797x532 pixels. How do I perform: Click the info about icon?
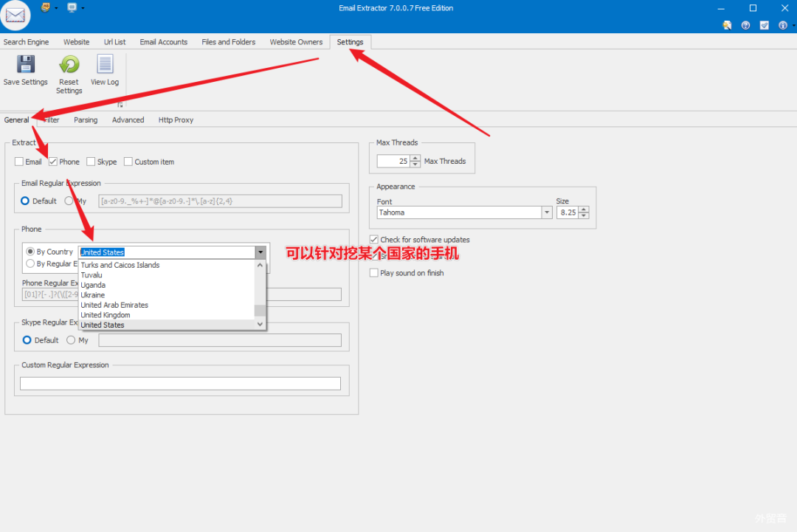click(783, 25)
